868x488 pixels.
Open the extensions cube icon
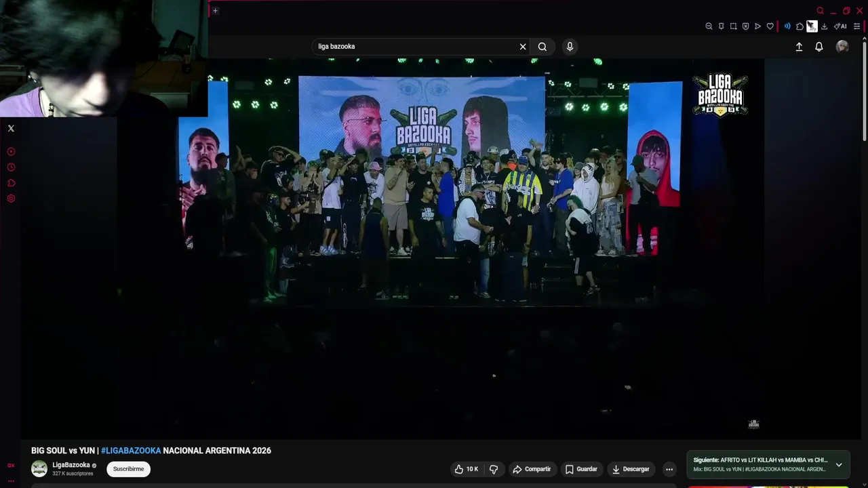[800, 26]
